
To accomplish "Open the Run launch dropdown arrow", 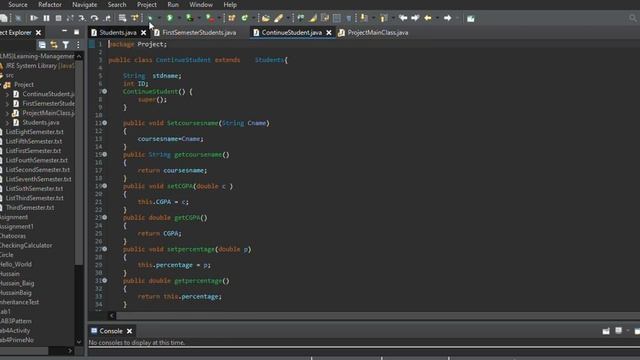I will coord(179,18).
